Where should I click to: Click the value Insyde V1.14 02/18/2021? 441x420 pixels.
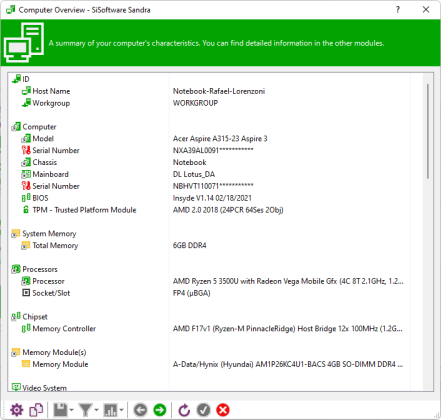point(212,198)
